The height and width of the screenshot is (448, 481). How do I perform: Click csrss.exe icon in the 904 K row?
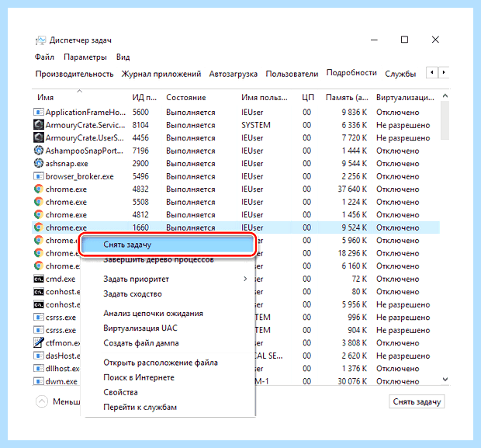click(x=38, y=330)
